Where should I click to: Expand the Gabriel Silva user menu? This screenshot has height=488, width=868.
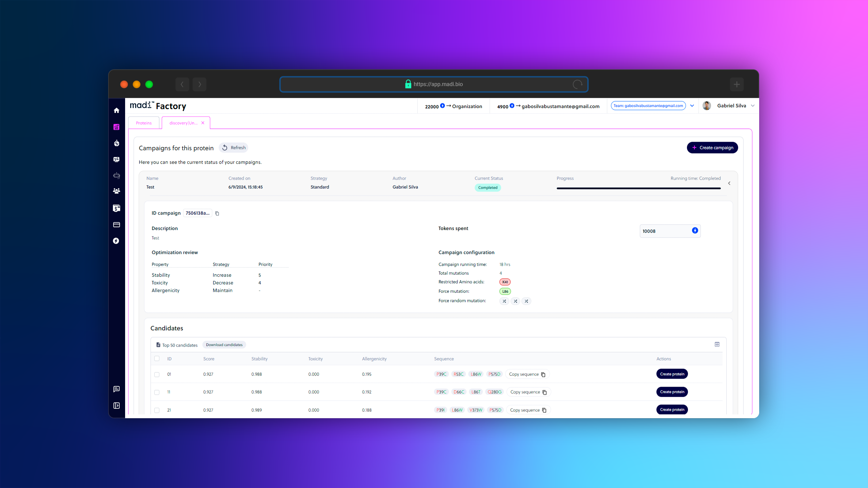click(753, 106)
